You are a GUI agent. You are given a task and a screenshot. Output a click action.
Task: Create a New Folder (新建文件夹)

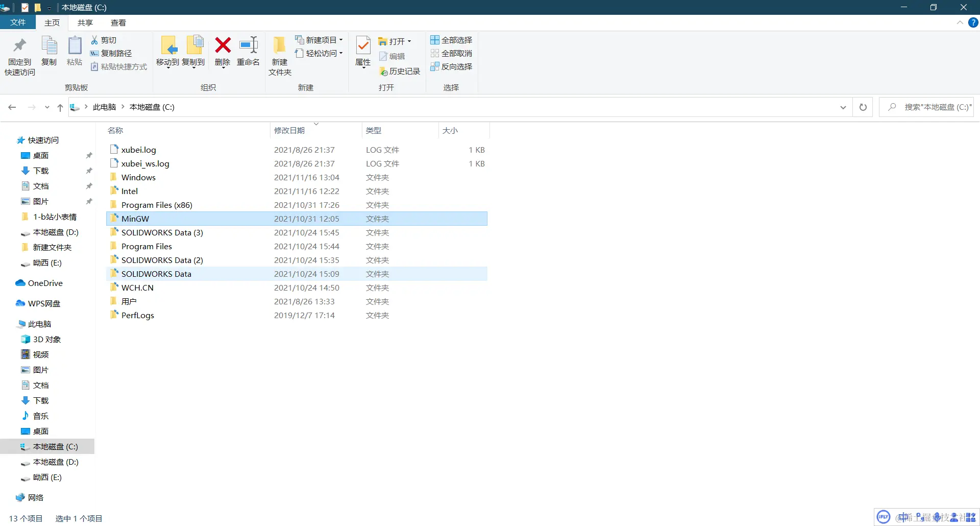pos(280,56)
